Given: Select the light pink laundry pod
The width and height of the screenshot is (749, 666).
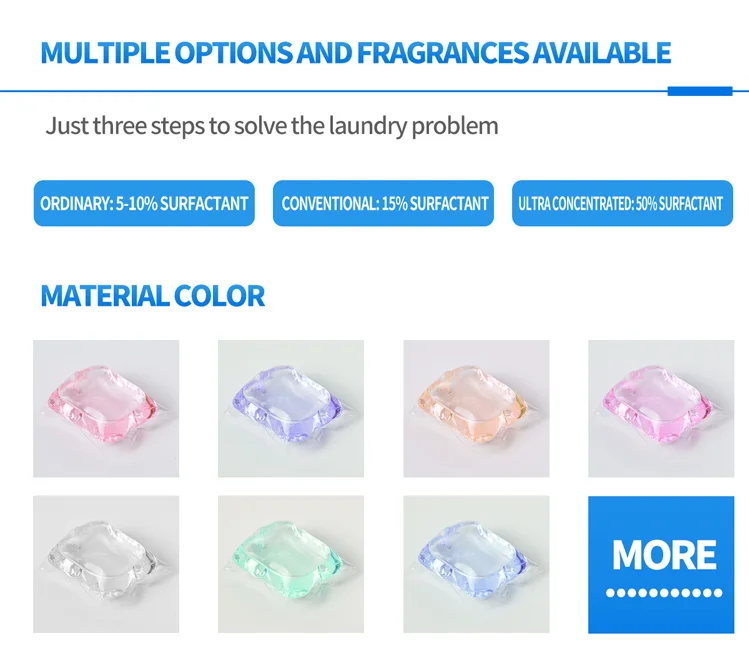Looking at the screenshot, I should coord(106,408).
